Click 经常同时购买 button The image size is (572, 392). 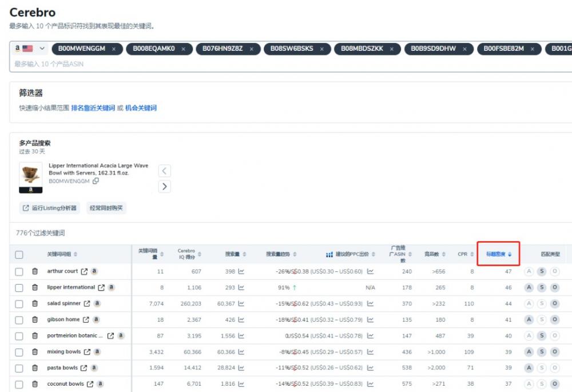[106, 208]
